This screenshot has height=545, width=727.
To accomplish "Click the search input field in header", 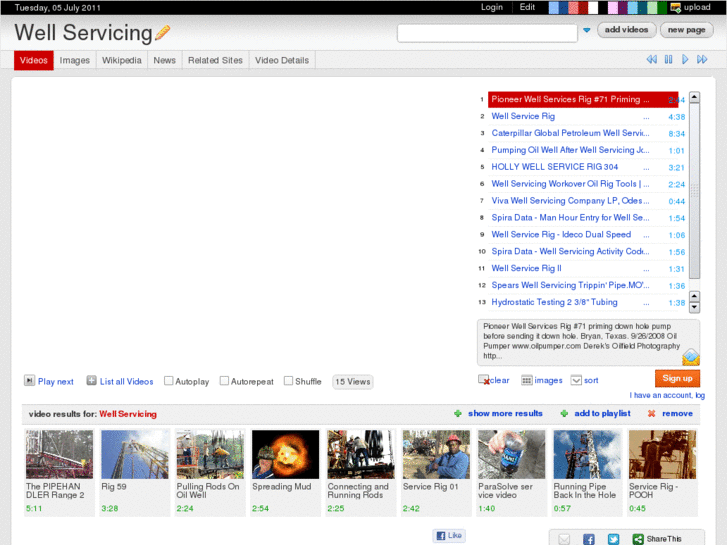I will click(x=487, y=33).
